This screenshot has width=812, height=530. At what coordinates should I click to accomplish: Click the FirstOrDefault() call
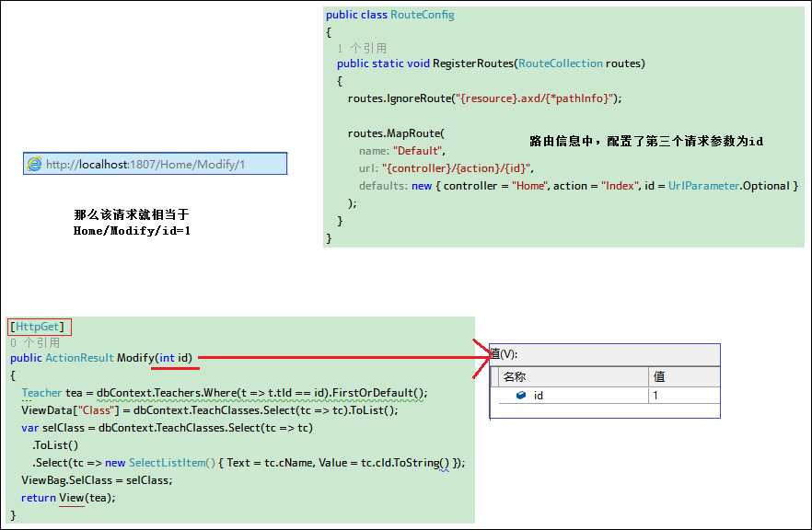[x=379, y=393]
